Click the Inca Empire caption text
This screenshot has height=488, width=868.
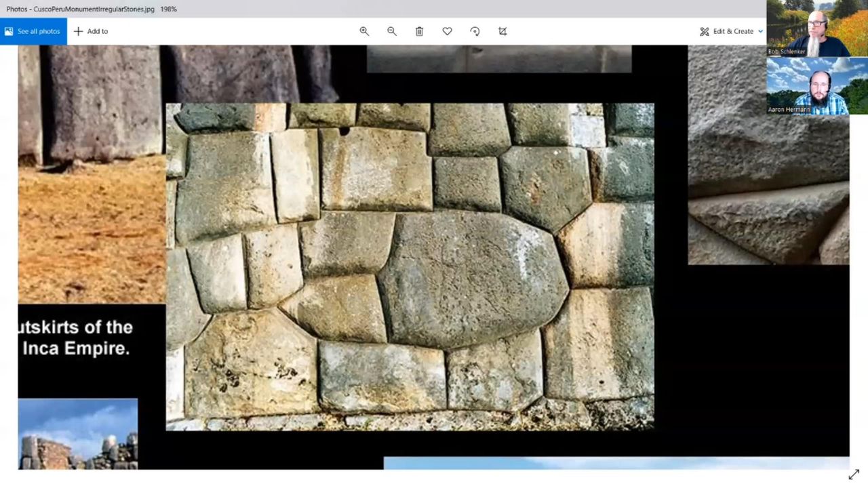click(75, 338)
